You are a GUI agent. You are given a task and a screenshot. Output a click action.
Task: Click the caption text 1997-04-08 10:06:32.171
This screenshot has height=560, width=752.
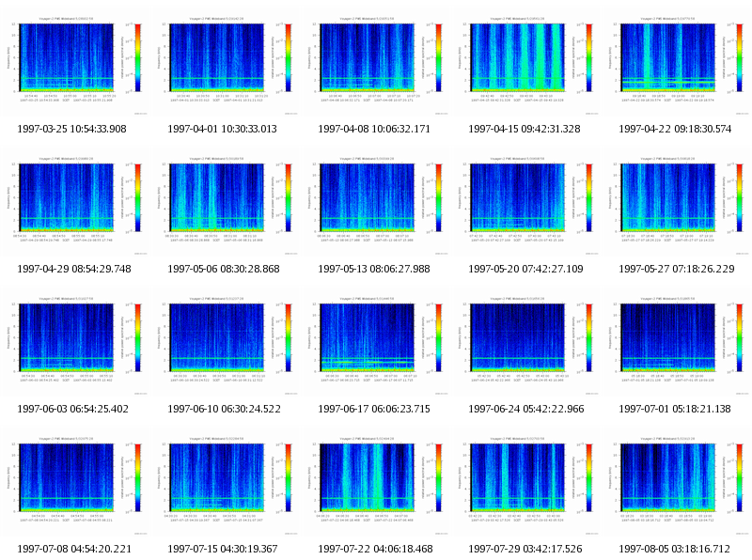click(373, 129)
